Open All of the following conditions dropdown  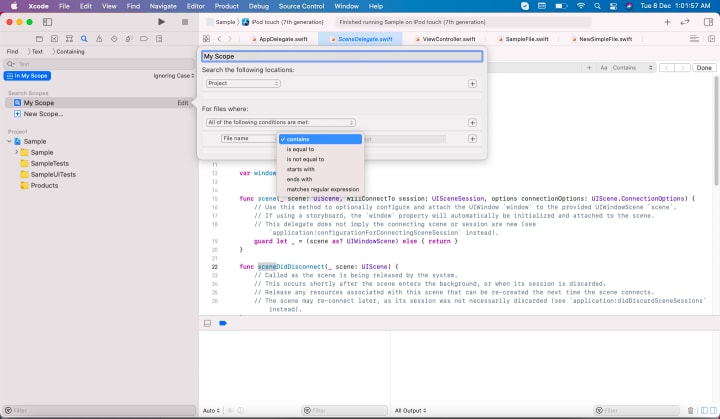[280, 122]
